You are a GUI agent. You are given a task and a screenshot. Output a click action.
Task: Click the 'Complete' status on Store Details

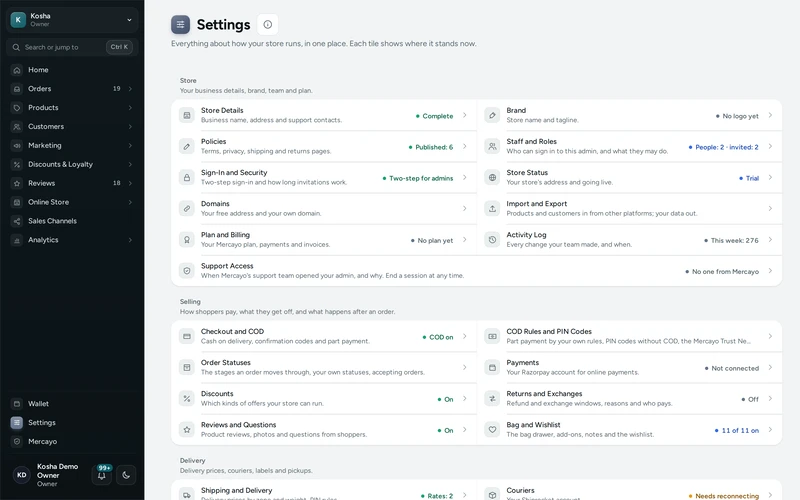434,116
